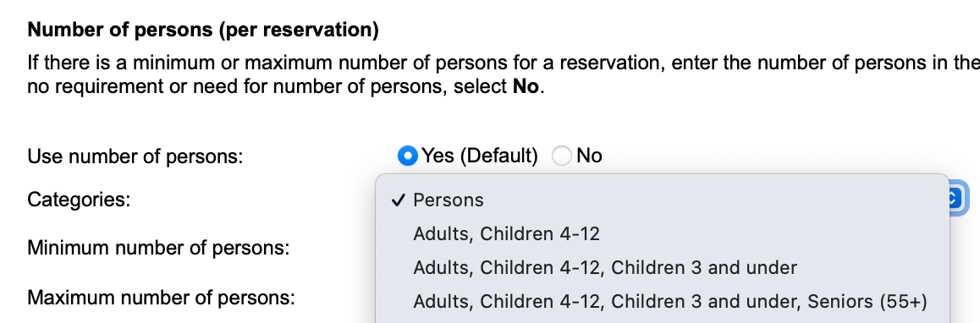The height and width of the screenshot is (323, 980).
Task: Click the "Seniors (55+)" text in last option
Action: 867,302
